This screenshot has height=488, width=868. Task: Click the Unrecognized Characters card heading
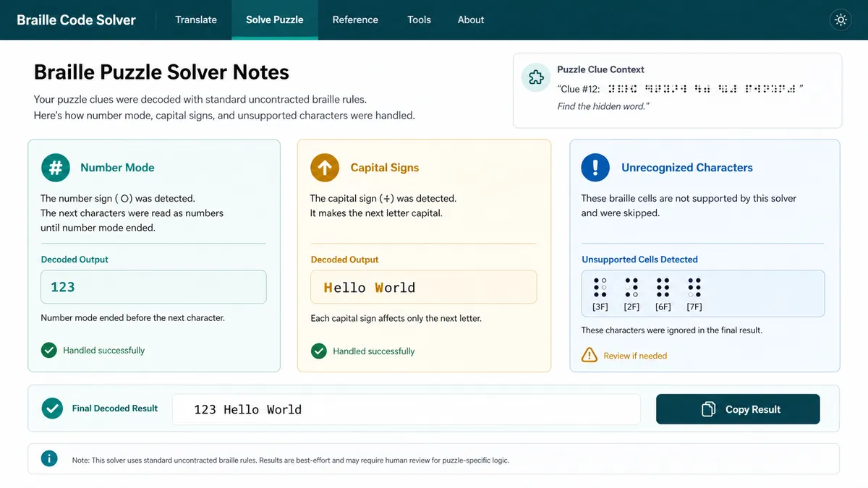pos(687,168)
